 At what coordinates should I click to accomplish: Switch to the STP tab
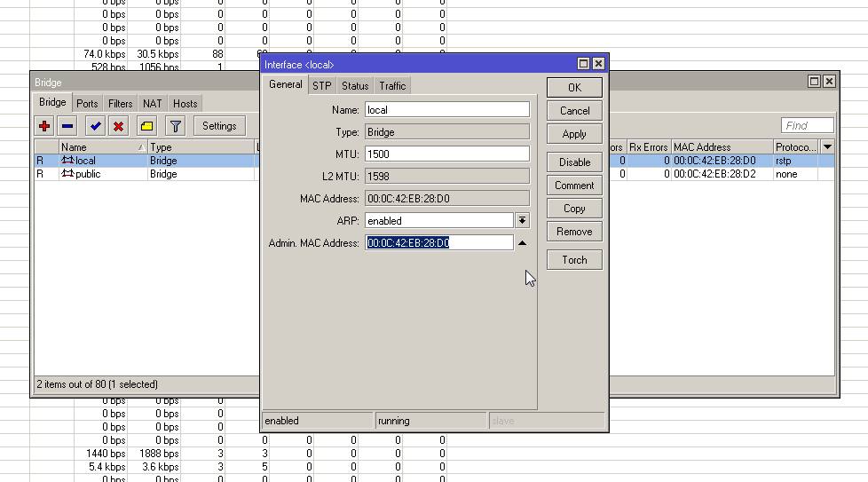[x=321, y=86]
